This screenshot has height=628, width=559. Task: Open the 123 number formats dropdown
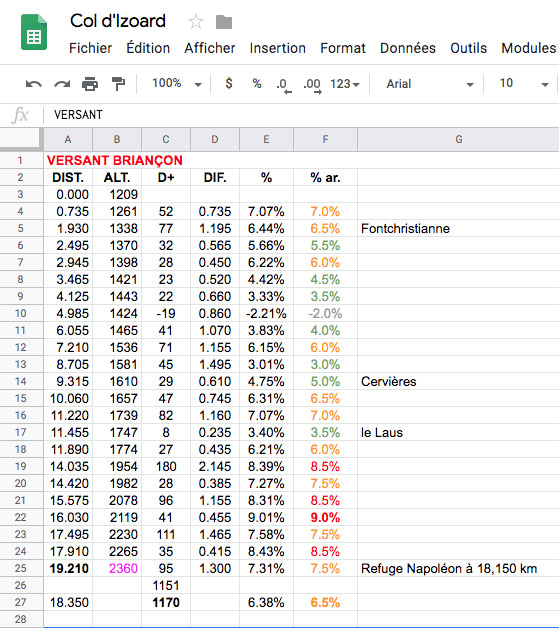345,84
